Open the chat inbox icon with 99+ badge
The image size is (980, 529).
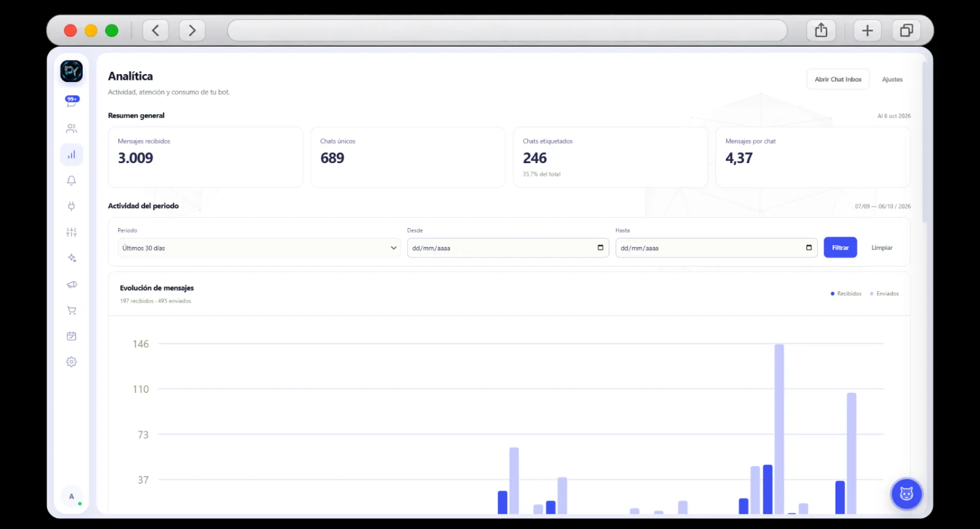coord(72,101)
